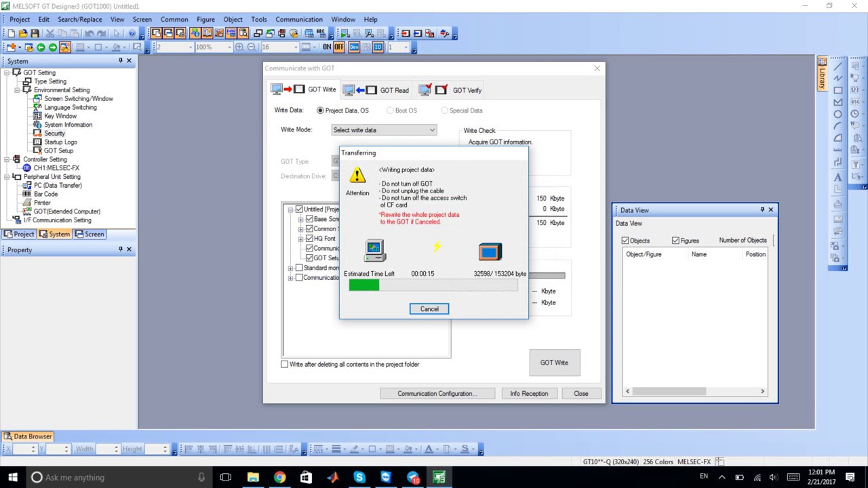Enable 'Write after deleting all contents' checkbox
868x488 pixels.
[285, 364]
